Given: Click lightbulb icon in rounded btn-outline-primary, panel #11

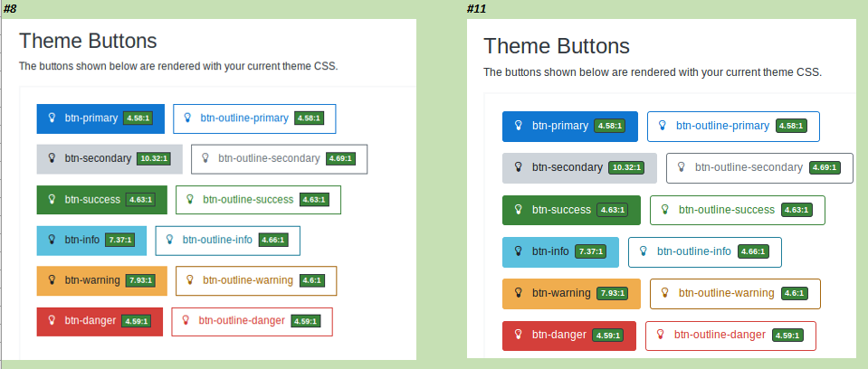Looking at the screenshot, I should (662, 126).
